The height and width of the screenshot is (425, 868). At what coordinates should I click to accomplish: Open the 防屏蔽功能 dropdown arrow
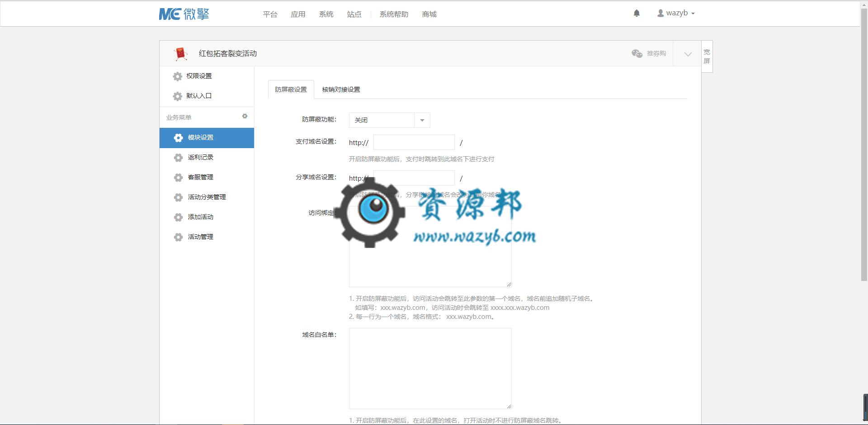422,120
